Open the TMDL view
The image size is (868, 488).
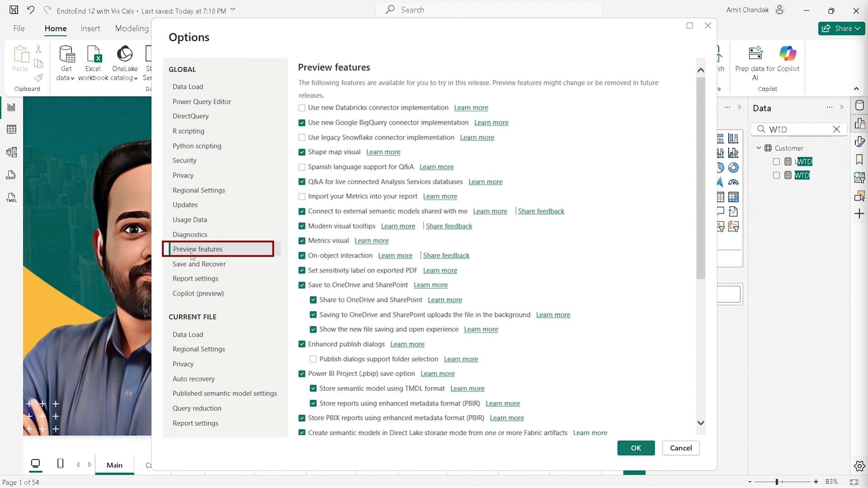(11, 197)
